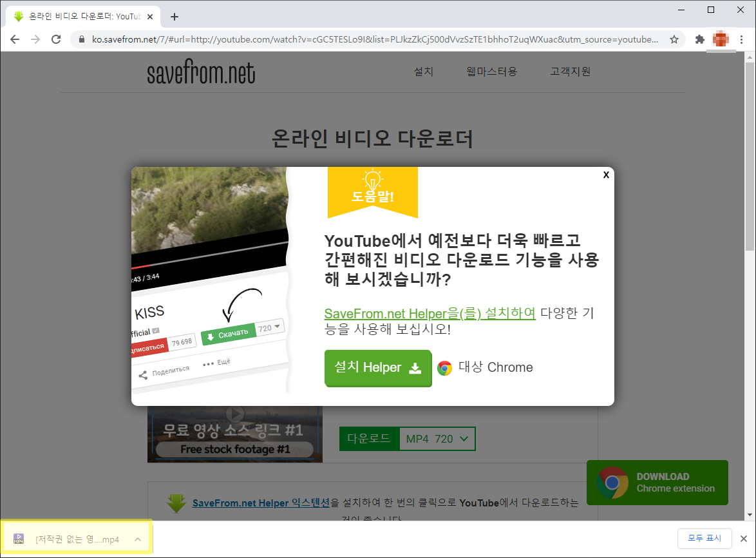Click the 모두 표시 button
The height and width of the screenshot is (558, 756).
pyautogui.click(x=704, y=538)
